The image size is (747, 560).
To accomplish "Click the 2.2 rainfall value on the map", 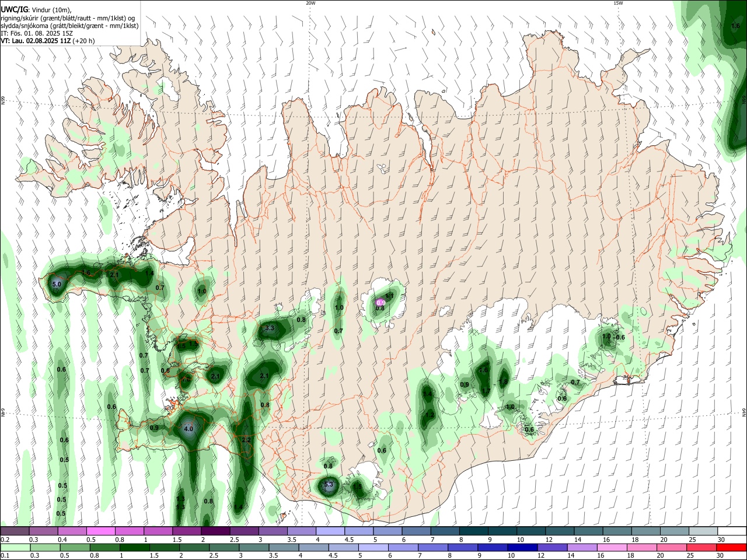I will [246, 440].
